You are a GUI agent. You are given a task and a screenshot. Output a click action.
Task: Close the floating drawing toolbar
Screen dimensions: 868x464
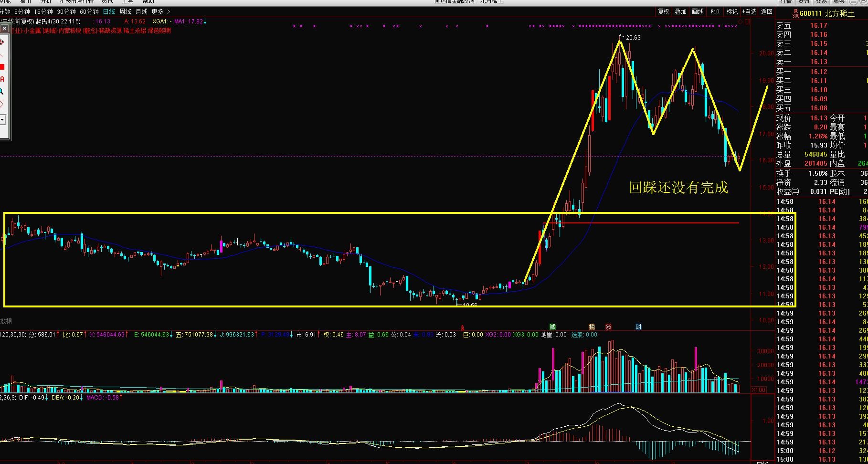(4, 28)
